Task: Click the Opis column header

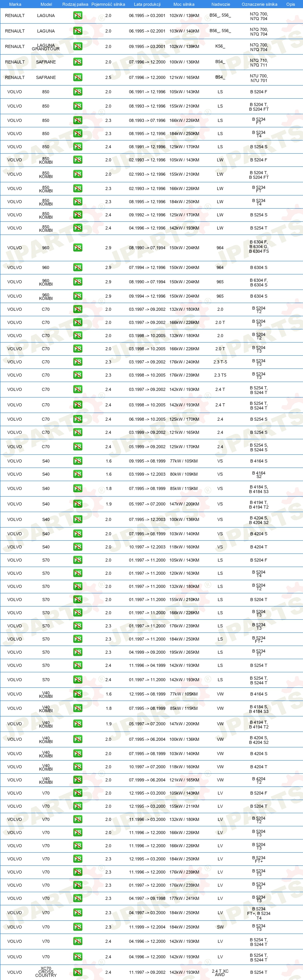Action: pos(291,4)
